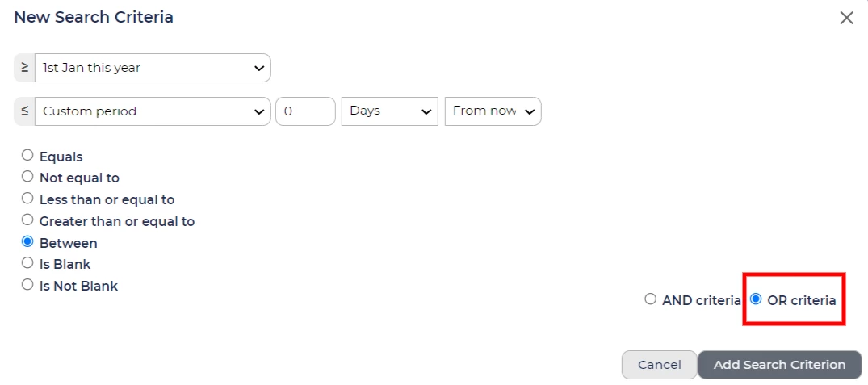Open the Days unit dropdown
868x385 pixels.
click(x=390, y=111)
